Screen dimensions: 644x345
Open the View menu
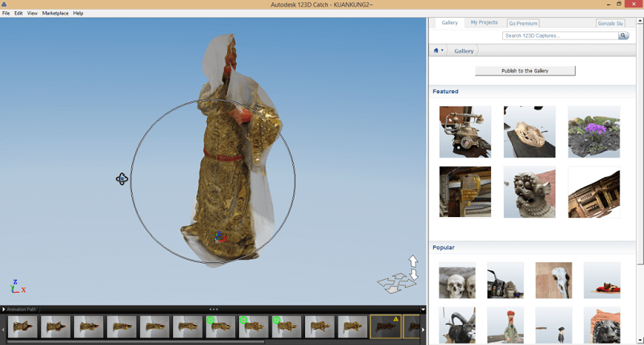[x=32, y=13]
